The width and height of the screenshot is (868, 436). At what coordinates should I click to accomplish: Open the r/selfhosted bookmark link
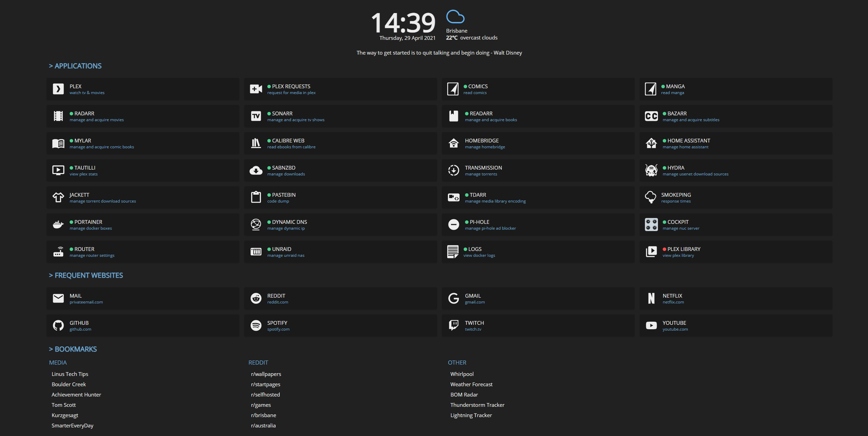(265, 394)
